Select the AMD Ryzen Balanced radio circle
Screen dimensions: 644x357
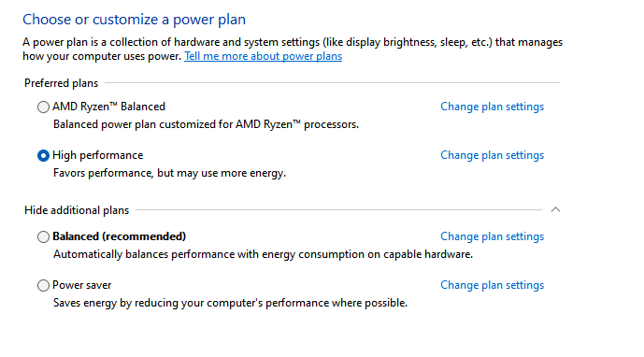click(43, 107)
